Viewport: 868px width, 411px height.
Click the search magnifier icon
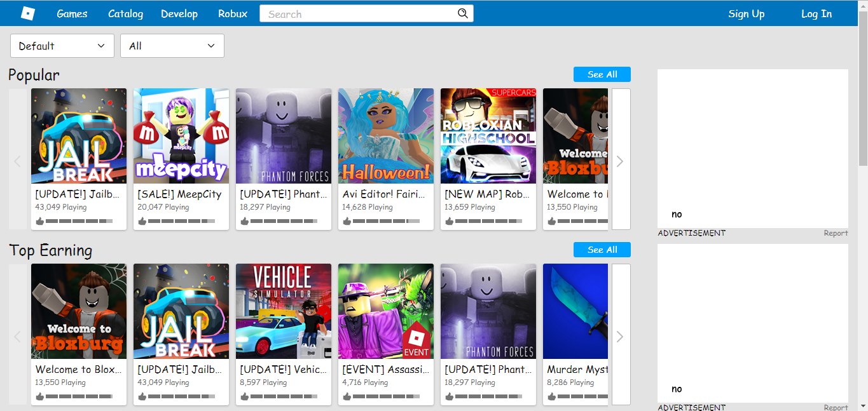pyautogui.click(x=463, y=13)
